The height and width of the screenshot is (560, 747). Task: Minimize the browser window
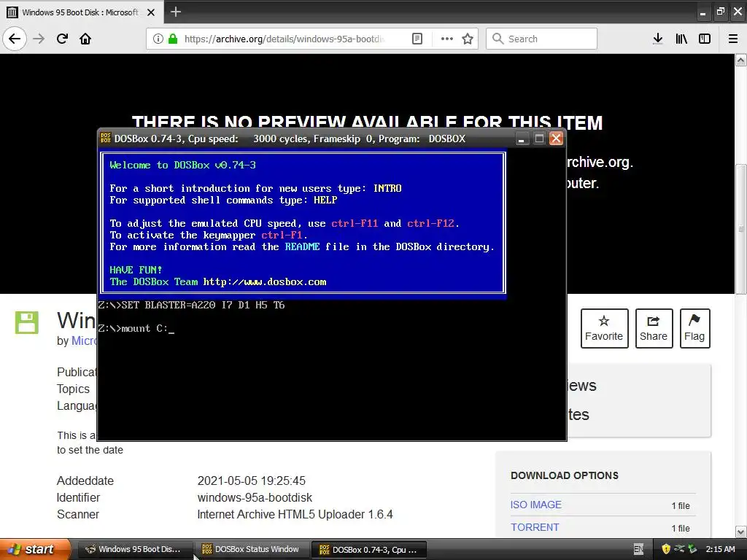pyautogui.click(x=703, y=12)
